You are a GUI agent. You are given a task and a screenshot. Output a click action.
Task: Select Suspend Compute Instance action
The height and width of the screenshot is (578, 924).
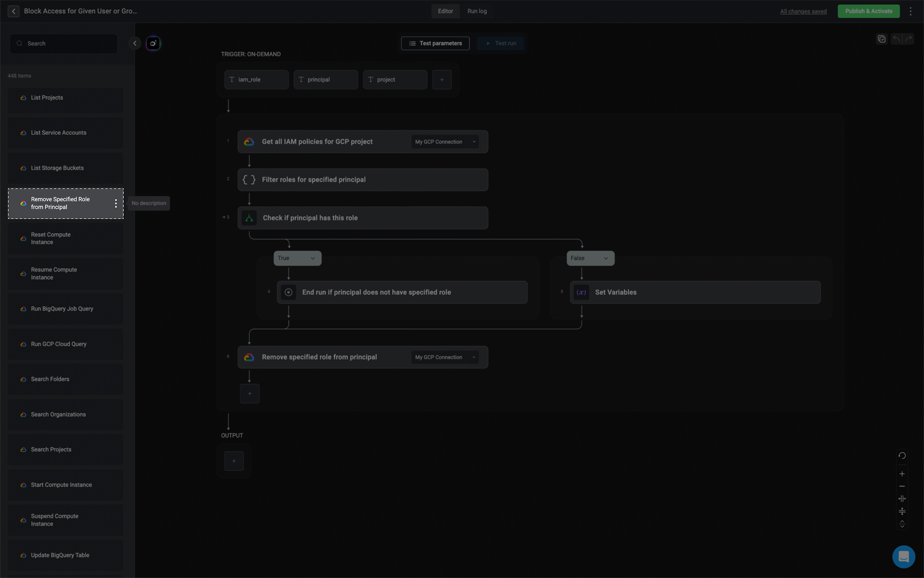[x=65, y=520]
